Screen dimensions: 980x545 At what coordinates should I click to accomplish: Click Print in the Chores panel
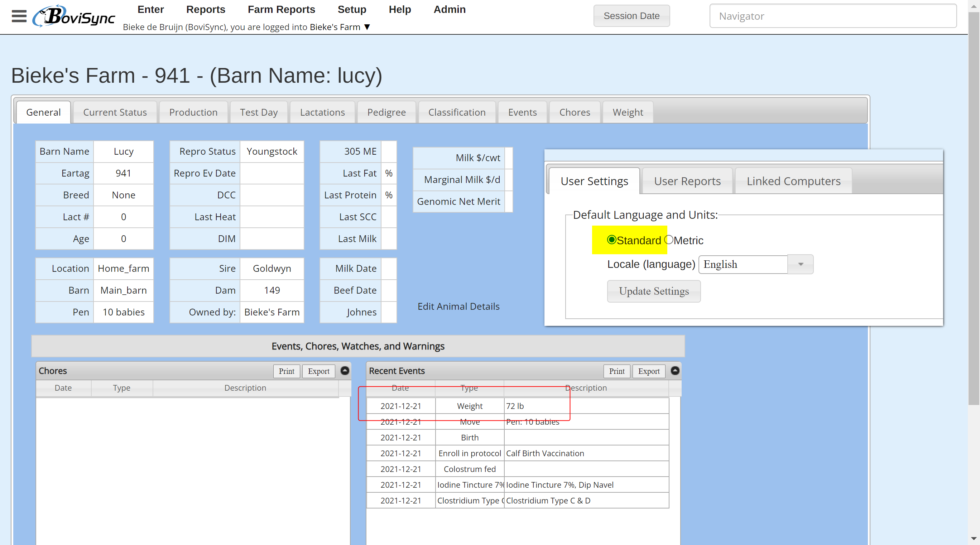pos(287,371)
